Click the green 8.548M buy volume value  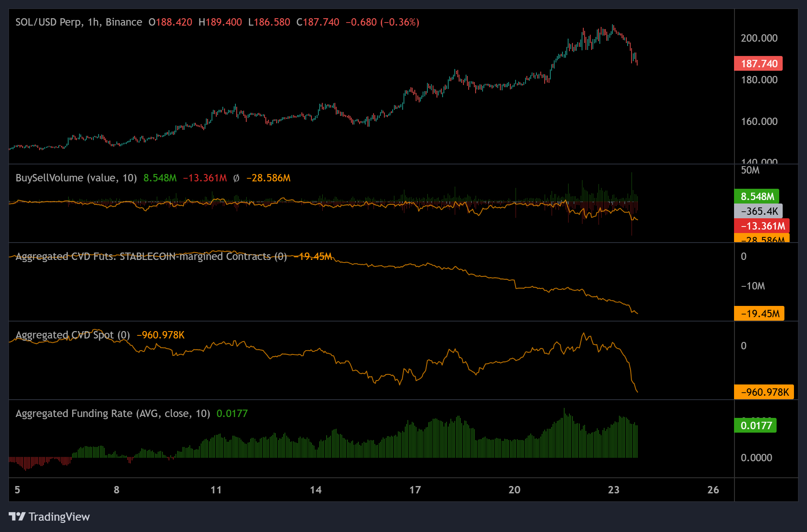159,178
